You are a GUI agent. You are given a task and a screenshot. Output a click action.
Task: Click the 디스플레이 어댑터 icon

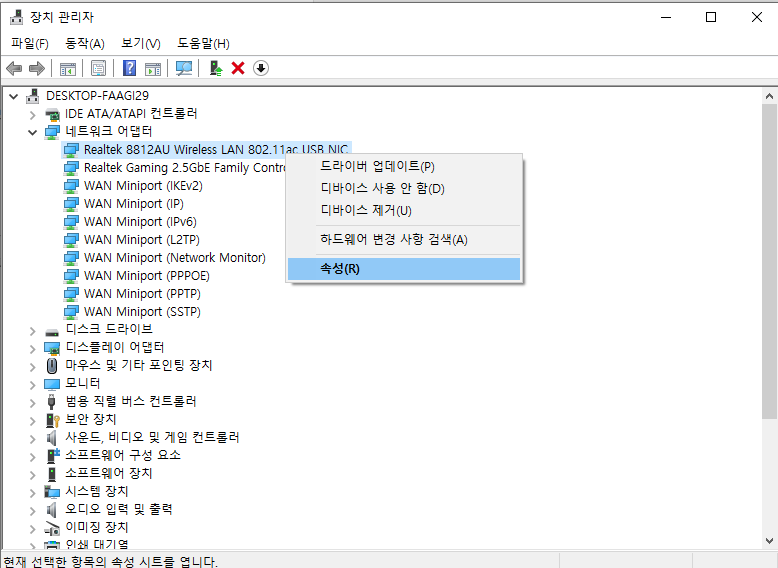click(x=52, y=348)
